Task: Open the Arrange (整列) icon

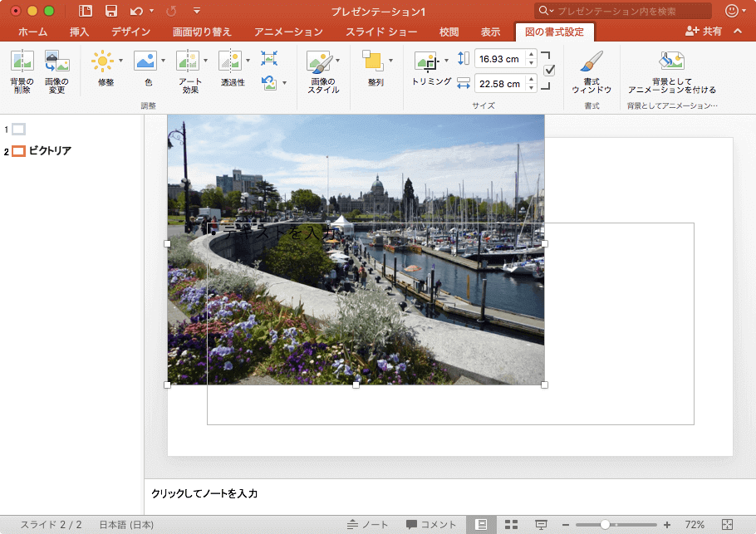Action: [373, 61]
